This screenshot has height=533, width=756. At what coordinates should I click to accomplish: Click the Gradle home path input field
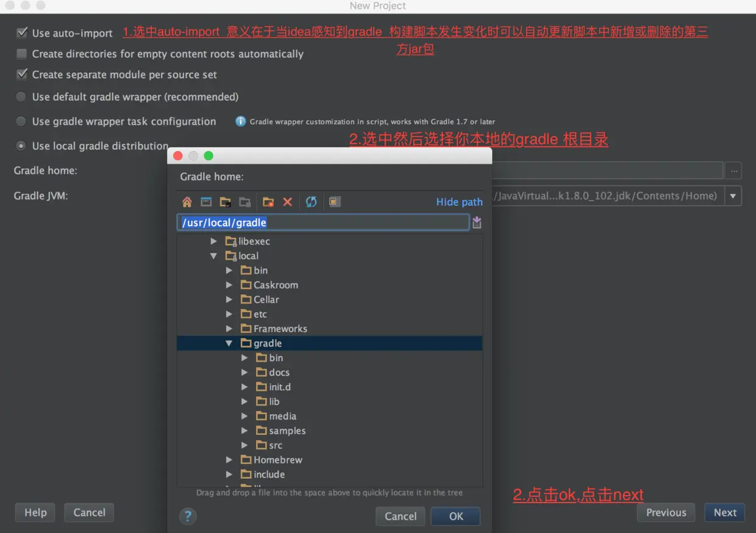[323, 222]
